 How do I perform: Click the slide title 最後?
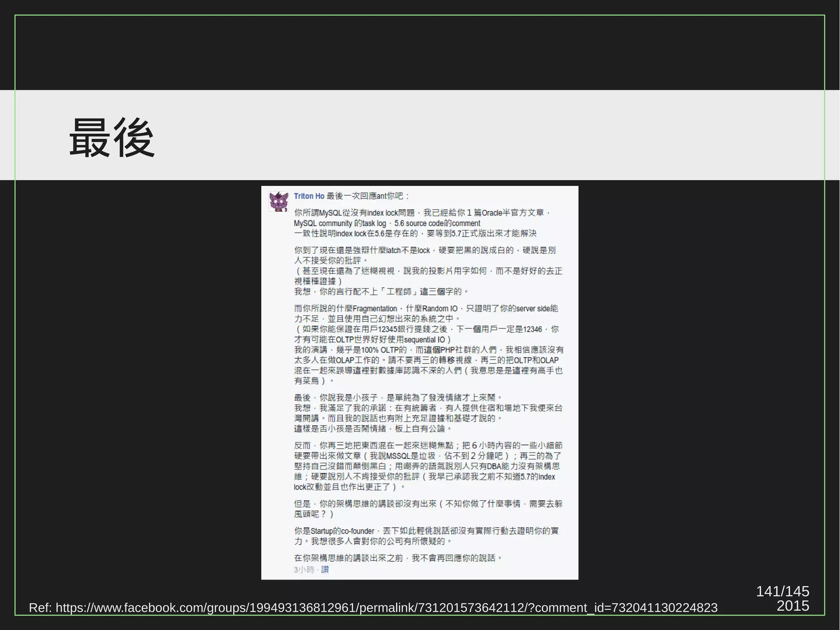(x=112, y=137)
